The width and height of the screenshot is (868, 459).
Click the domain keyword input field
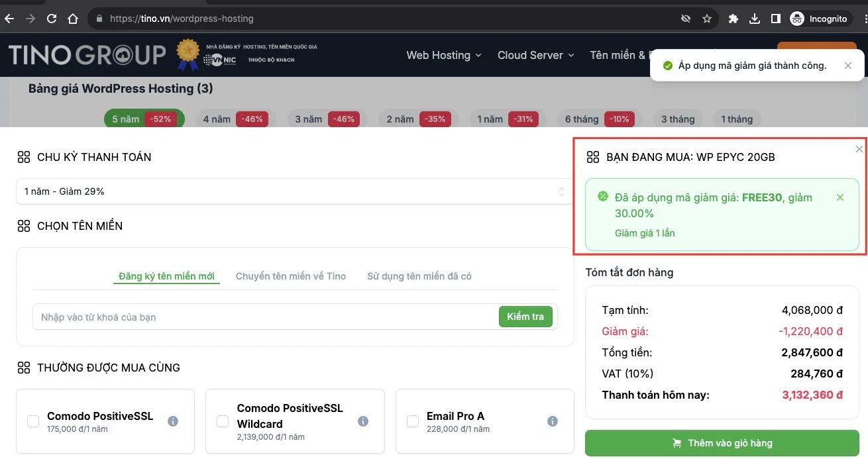point(265,317)
